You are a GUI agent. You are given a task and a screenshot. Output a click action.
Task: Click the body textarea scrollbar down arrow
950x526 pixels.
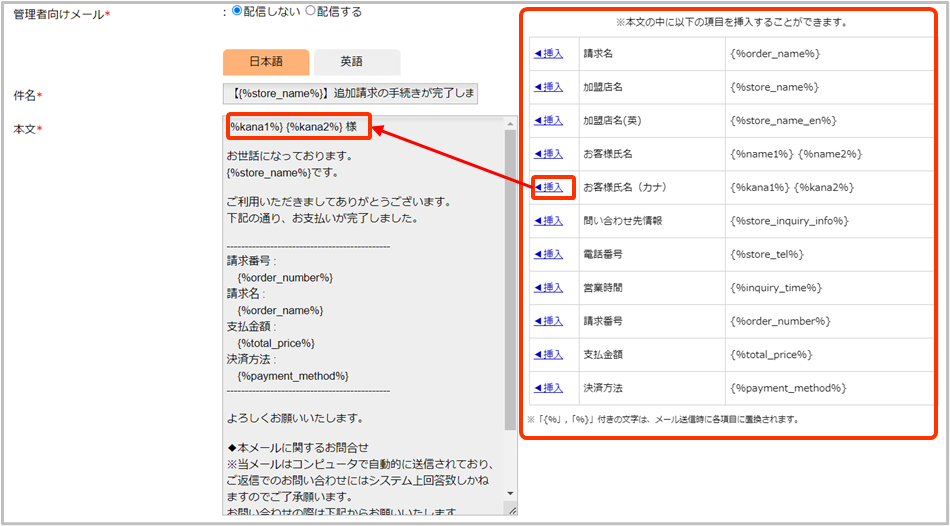coord(511,493)
